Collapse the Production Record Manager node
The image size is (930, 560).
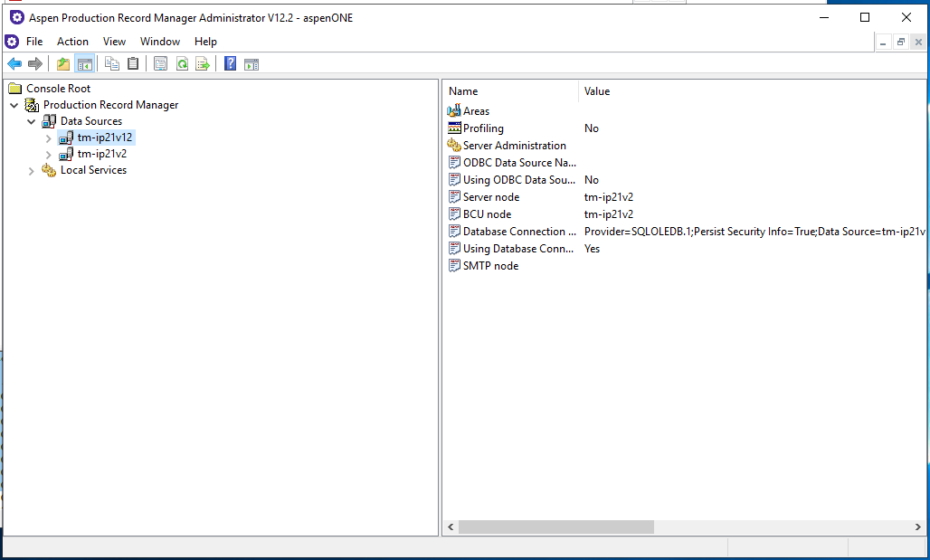[x=14, y=105]
